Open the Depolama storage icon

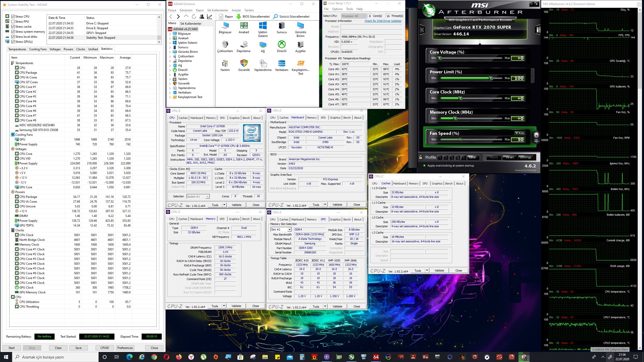pos(244,47)
